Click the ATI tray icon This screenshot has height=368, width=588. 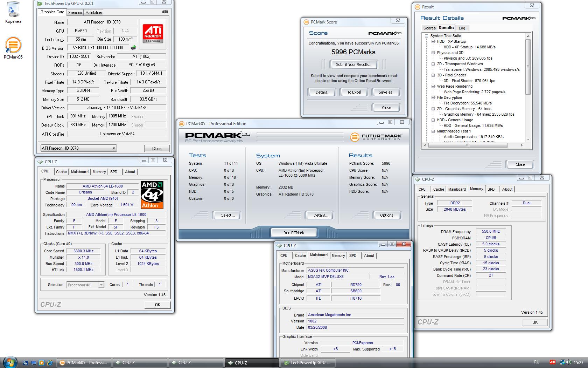tap(552, 362)
